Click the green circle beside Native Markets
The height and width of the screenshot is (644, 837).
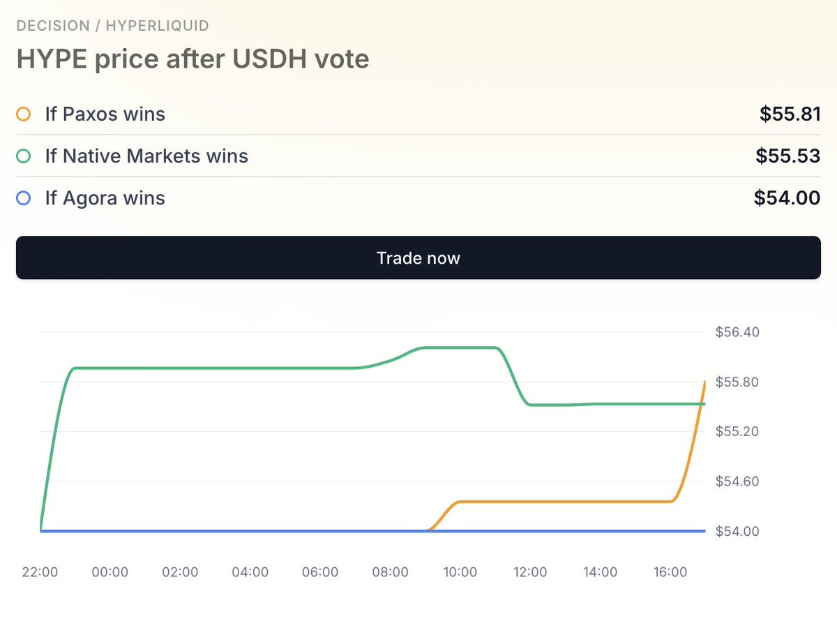coord(24,156)
